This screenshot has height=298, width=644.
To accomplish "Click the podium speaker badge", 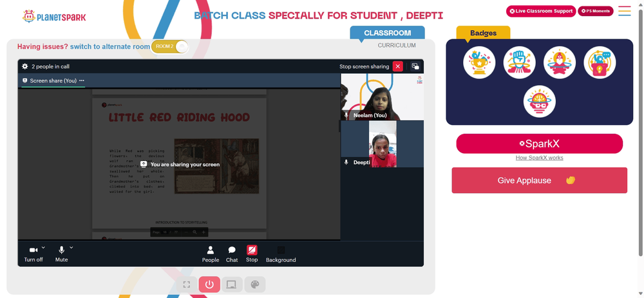I will (x=600, y=62).
